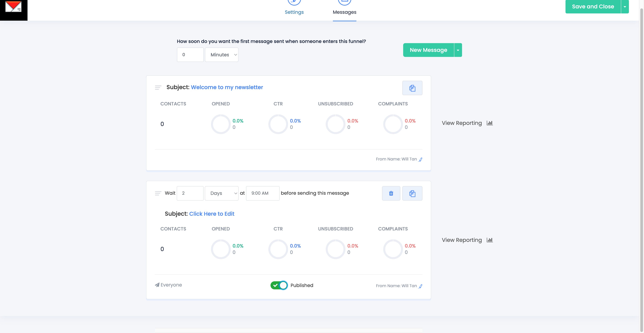The width and height of the screenshot is (644, 333).
Task: Switch to the Settings tab
Action: click(294, 12)
